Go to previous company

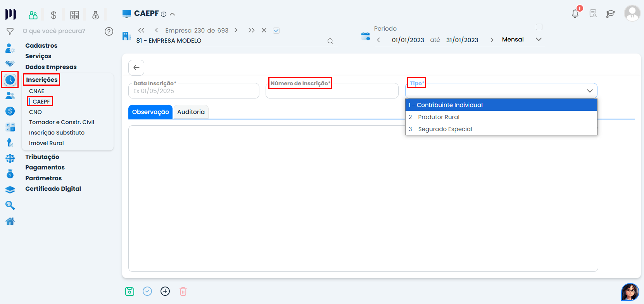coord(156,30)
